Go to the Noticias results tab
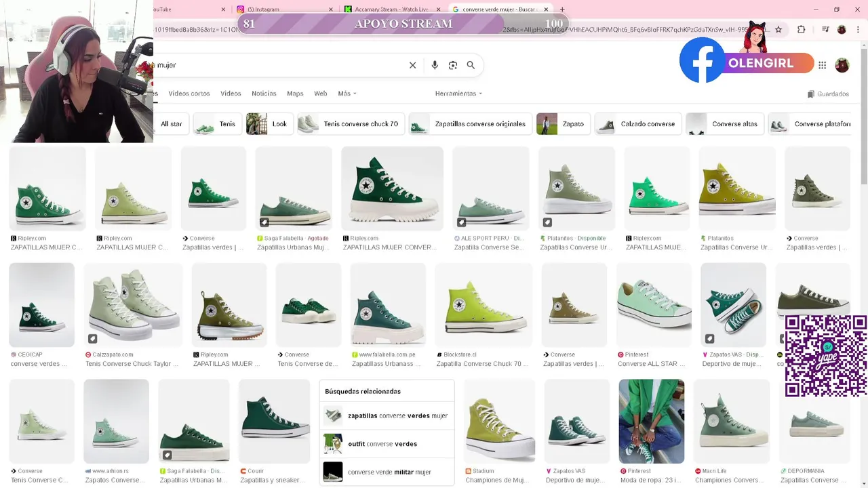This screenshot has width=868, height=488. coord(264,94)
